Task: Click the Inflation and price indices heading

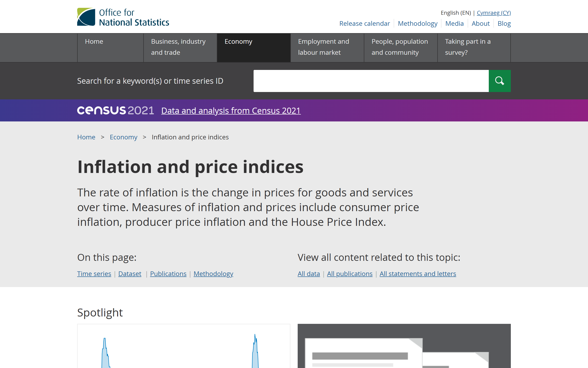Action: point(190,167)
